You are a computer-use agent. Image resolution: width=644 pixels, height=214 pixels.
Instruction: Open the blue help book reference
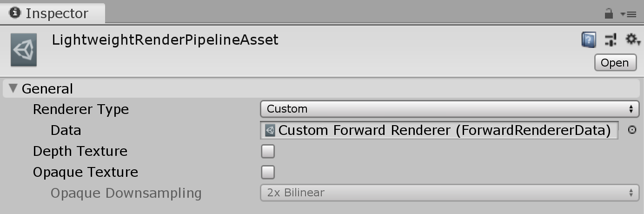(x=589, y=40)
